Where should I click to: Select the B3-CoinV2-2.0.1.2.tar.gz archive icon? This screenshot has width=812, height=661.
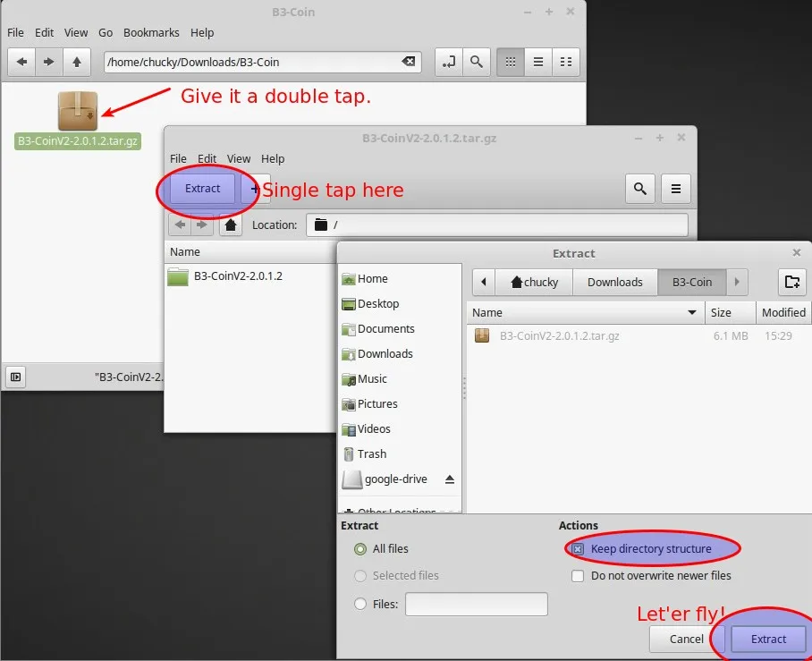[78, 111]
